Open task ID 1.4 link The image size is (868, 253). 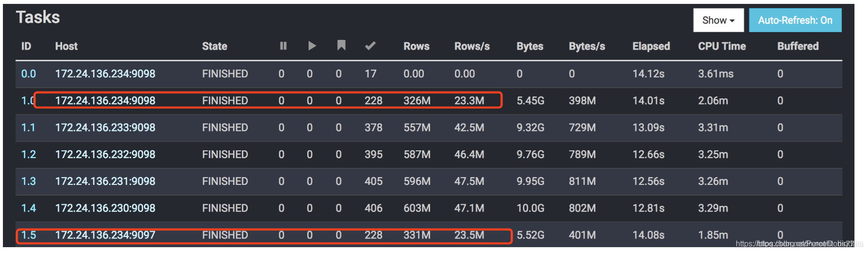click(x=29, y=208)
